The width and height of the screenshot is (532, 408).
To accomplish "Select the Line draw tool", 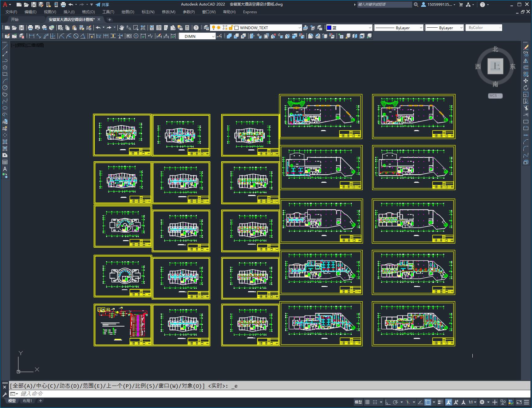I will click(5, 47).
